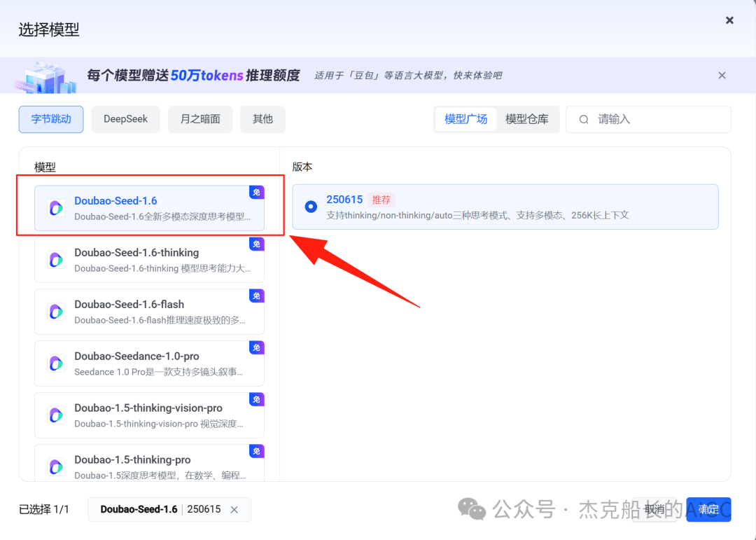Select the 字节跳动 provider tab

(51, 119)
